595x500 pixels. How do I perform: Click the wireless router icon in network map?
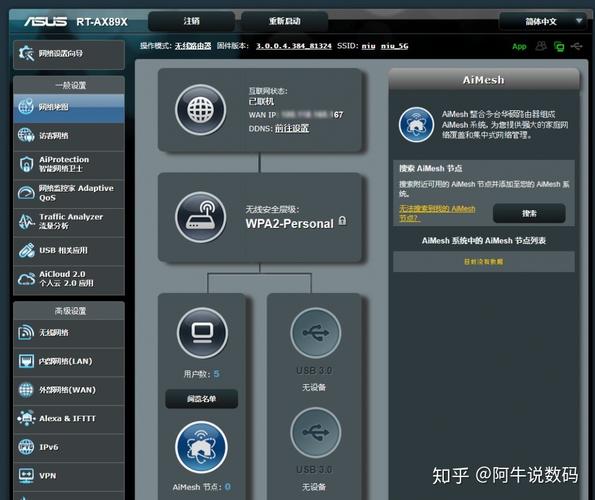click(200, 217)
